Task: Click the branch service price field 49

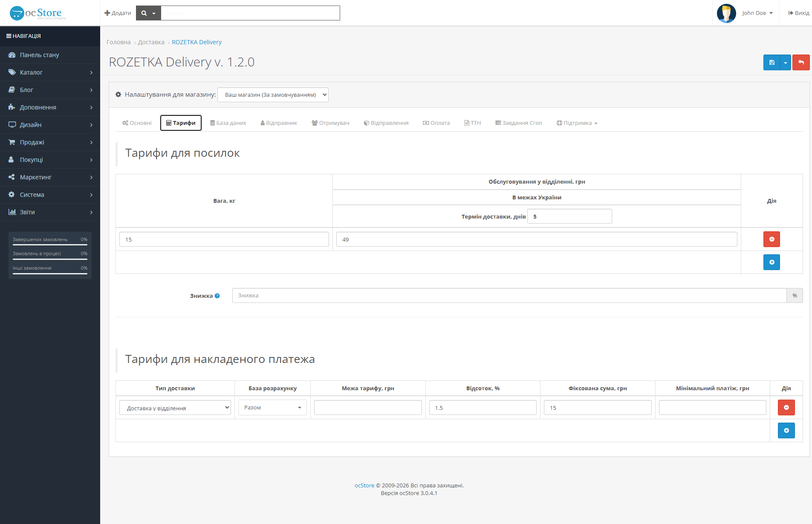Action: [537, 239]
